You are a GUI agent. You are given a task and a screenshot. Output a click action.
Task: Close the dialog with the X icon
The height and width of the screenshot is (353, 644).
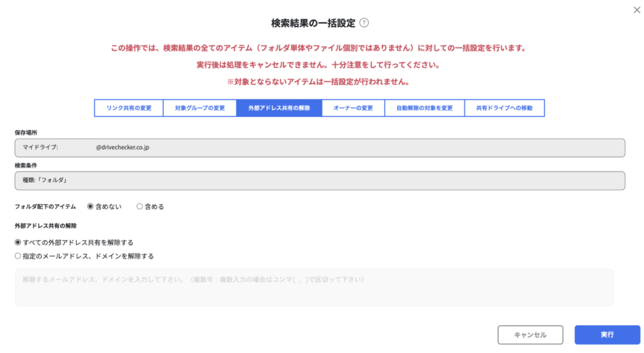[636, 10]
